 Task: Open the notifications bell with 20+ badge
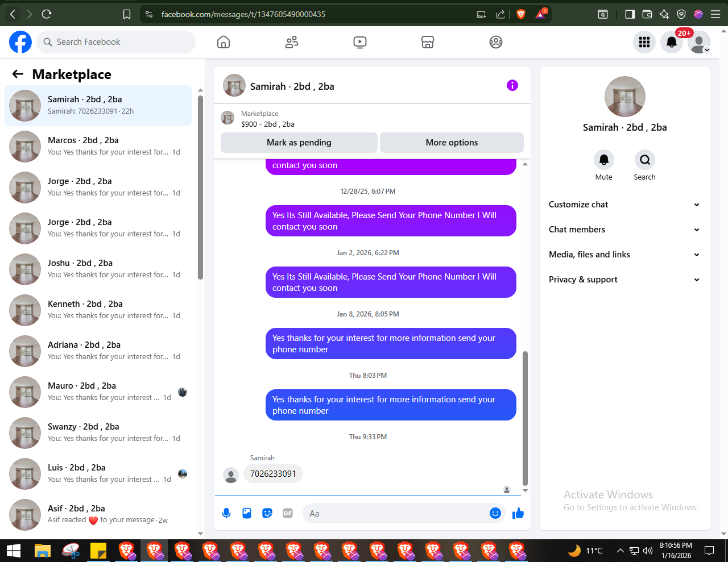pos(672,42)
